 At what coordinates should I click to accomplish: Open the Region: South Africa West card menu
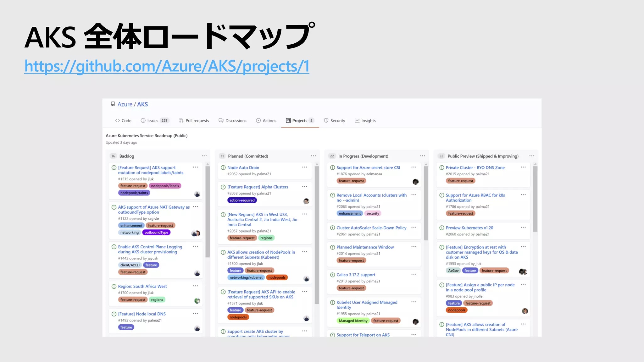coord(195,286)
